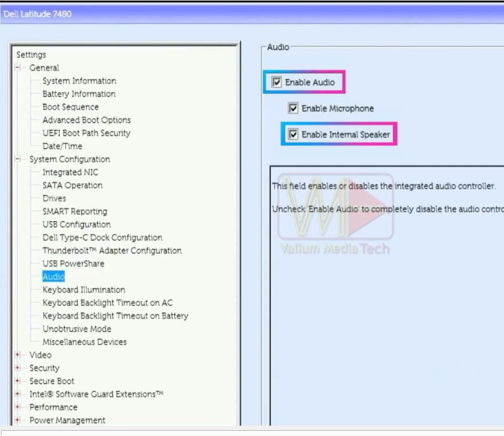
Task: Collapse the System Configuration section
Action: 17,159
